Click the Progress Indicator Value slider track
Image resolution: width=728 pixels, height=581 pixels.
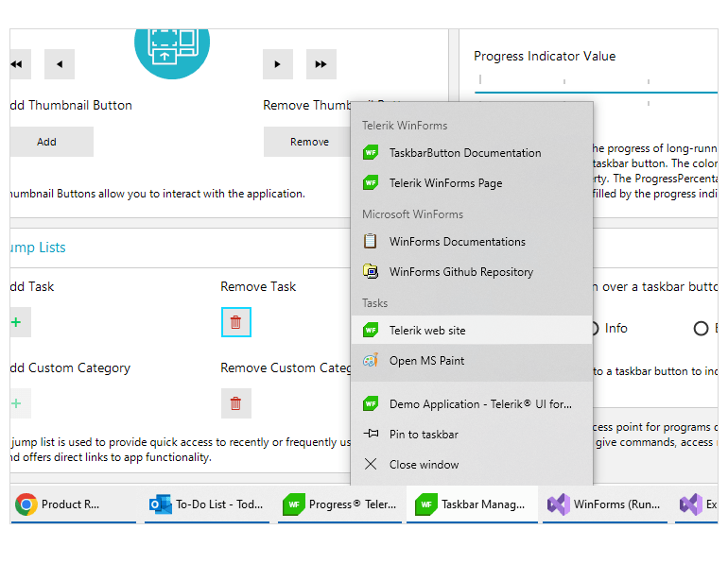597,93
